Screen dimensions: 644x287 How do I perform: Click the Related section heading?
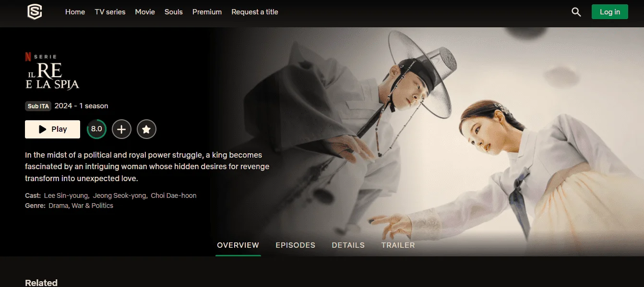[41, 283]
